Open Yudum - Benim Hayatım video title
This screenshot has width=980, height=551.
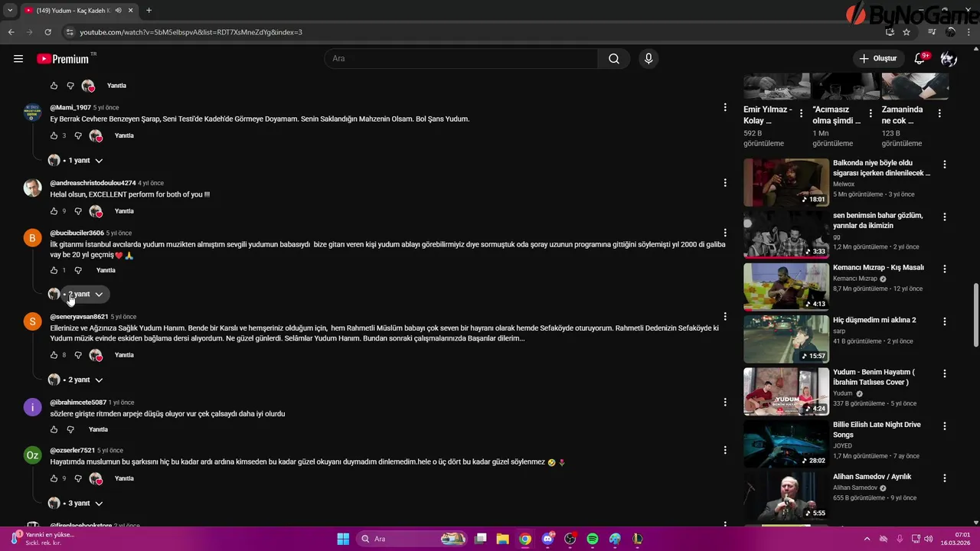coord(874,377)
